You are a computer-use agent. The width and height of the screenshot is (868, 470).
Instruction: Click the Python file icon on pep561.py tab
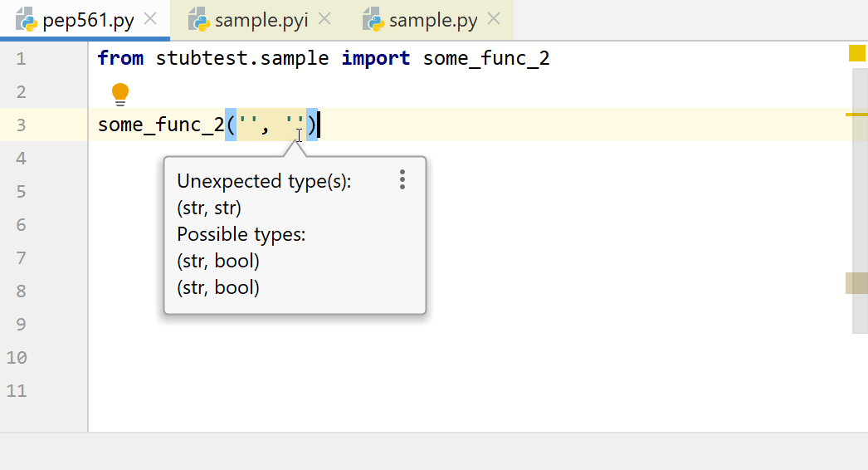tap(26, 20)
